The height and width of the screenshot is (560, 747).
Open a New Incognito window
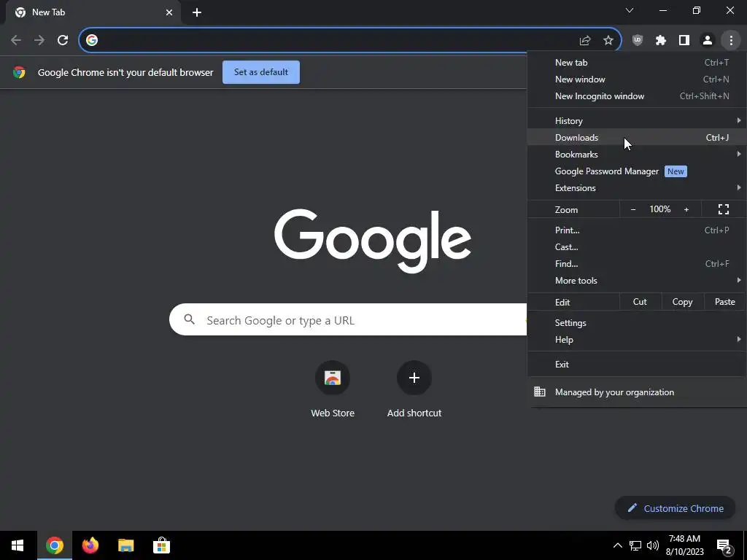[x=637, y=96]
